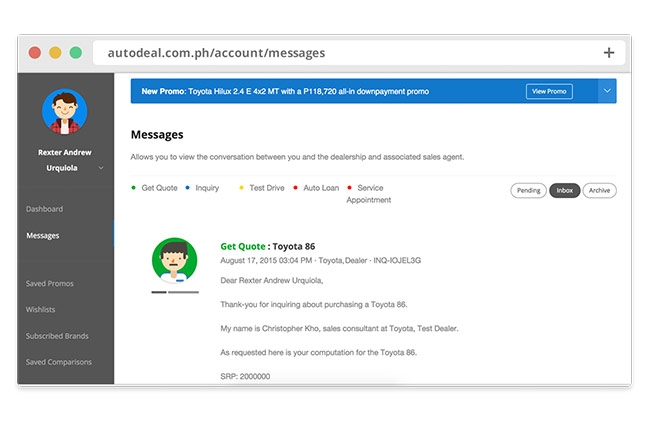Click the View Promo button
Image resolution: width=650 pixels, height=430 pixels.
[x=549, y=91]
